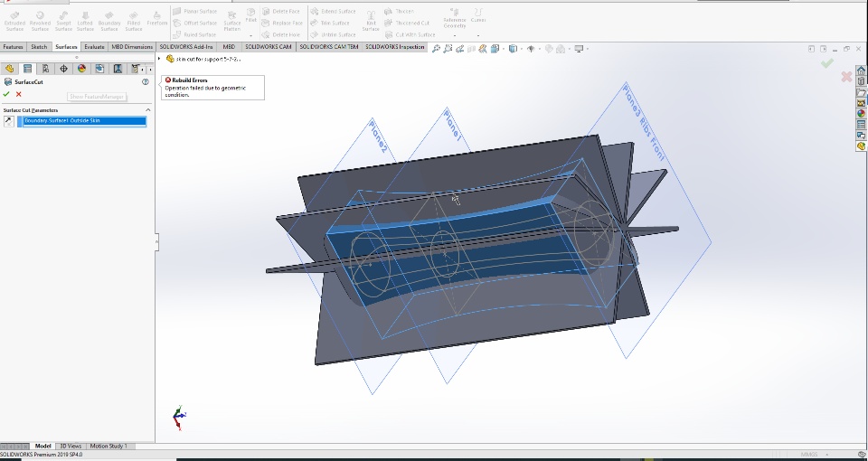Click the Previous View icon
Viewport: 868px width, 461px height.
coord(460,49)
